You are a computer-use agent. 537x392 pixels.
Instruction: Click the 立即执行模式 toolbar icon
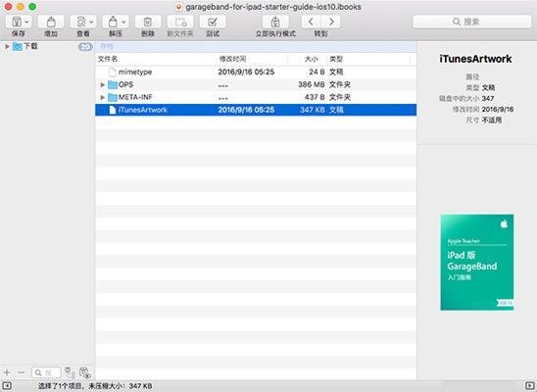pyautogui.click(x=275, y=22)
